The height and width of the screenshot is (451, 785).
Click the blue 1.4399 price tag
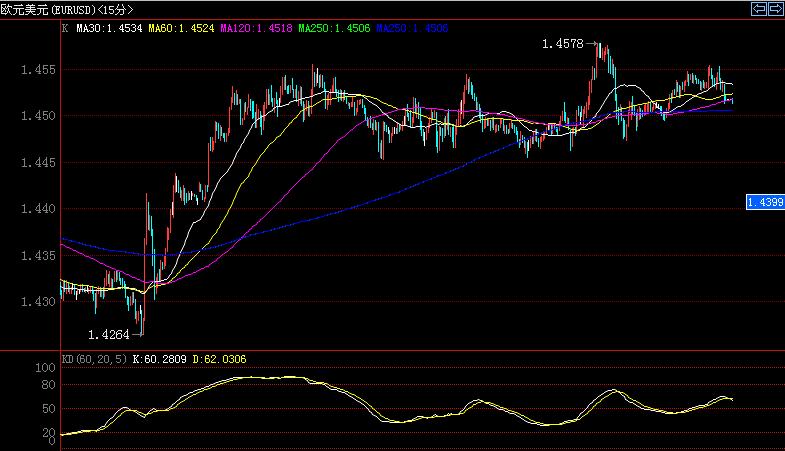(x=765, y=202)
